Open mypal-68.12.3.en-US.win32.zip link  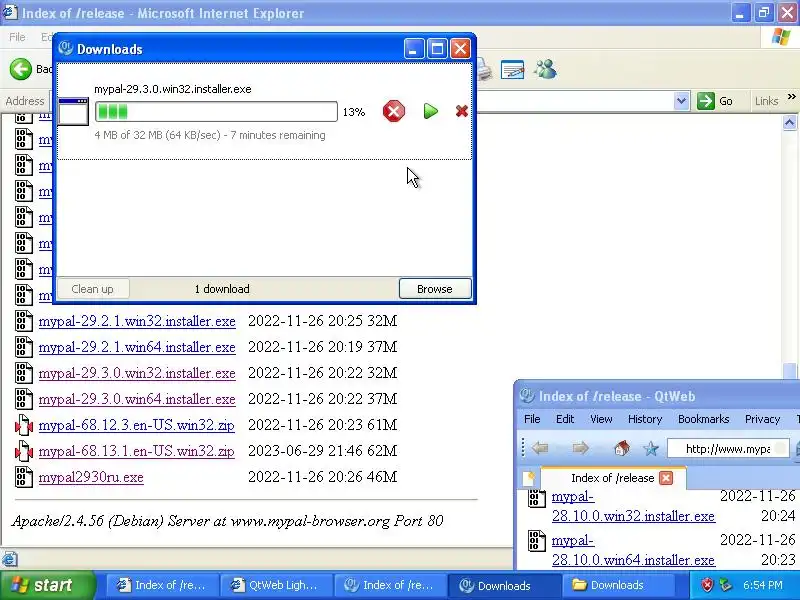click(x=137, y=426)
